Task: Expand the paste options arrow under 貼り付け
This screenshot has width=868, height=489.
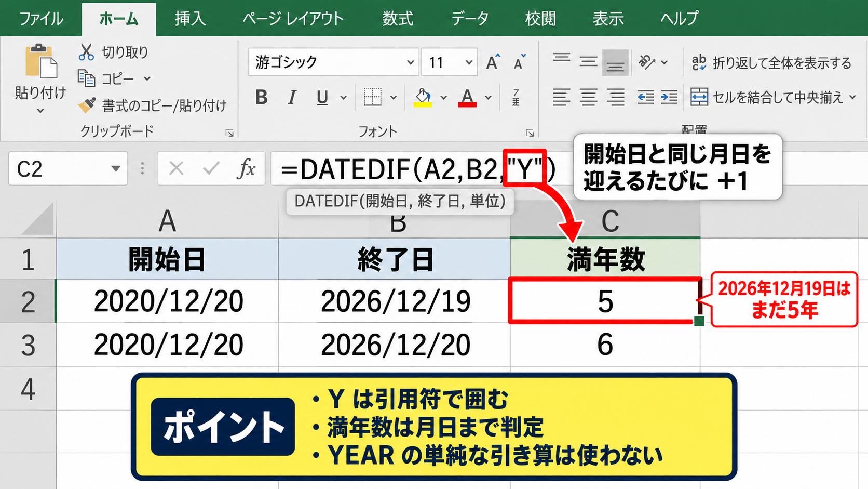Action: pyautogui.click(x=40, y=111)
